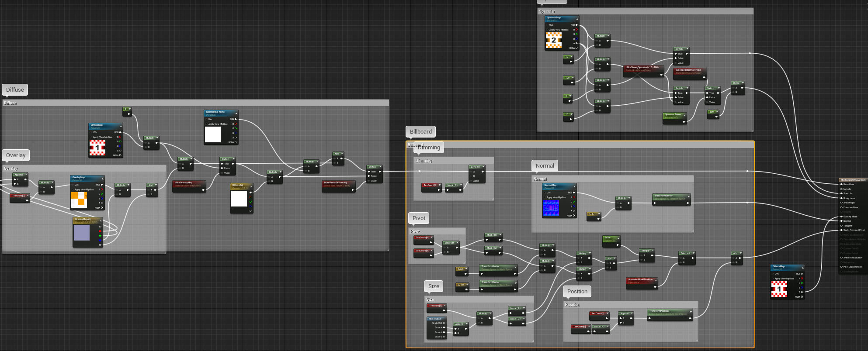Click the Normal comment bubble
This screenshot has height=351, width=868.
pos(545,166)
